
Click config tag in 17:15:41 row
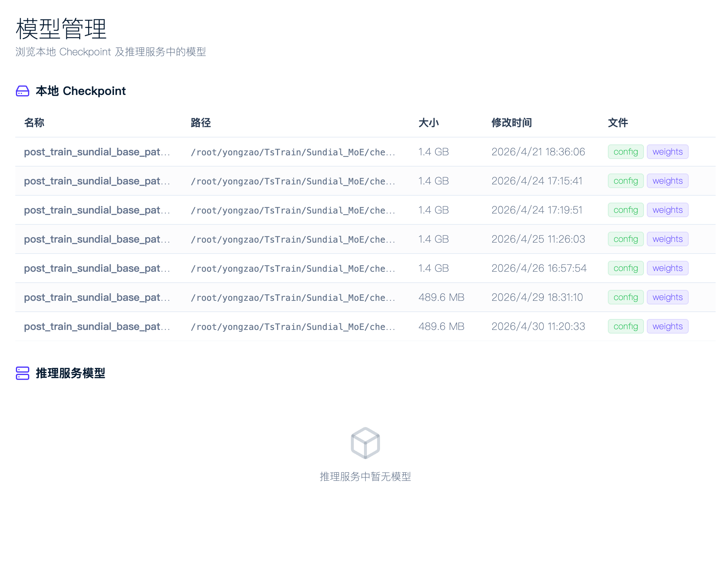[626, 181]
